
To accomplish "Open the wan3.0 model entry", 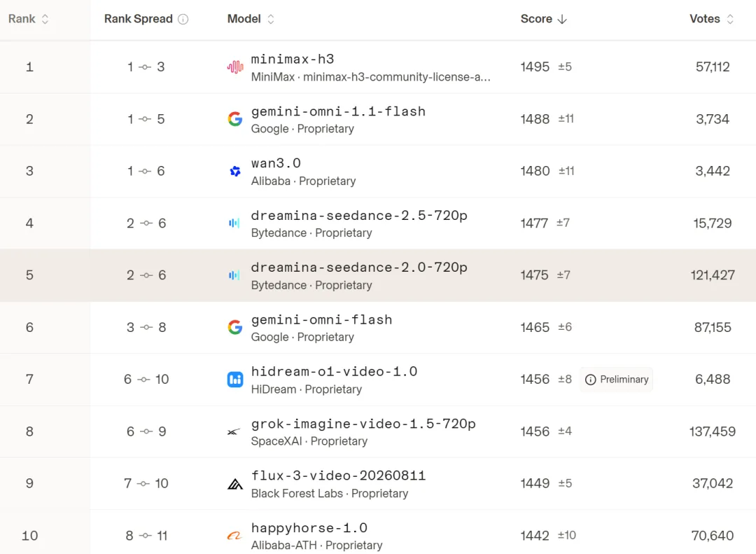I will click(276, 164).
